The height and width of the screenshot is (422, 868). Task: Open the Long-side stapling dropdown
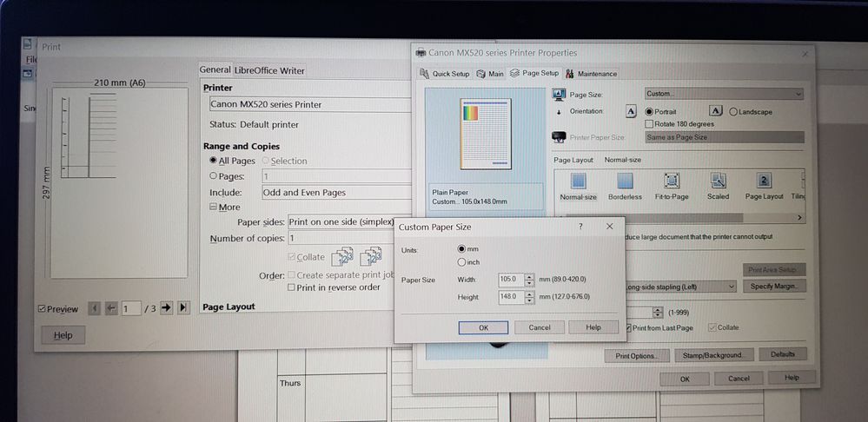(x=680, y=287)
